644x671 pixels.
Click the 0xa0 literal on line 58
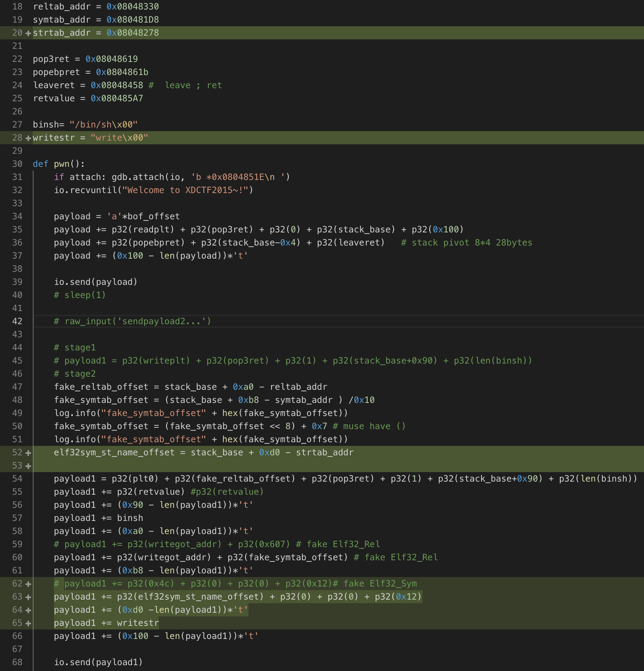[133, 531]
